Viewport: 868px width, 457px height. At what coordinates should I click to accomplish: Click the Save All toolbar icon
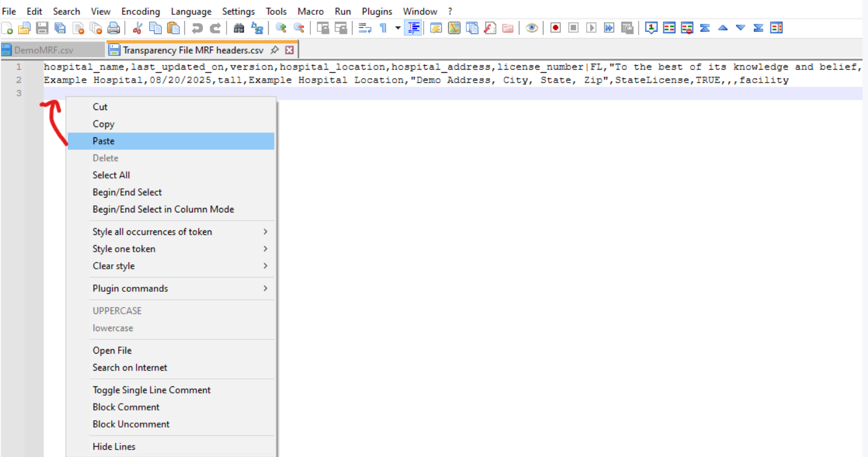click(x=60, y=28)
